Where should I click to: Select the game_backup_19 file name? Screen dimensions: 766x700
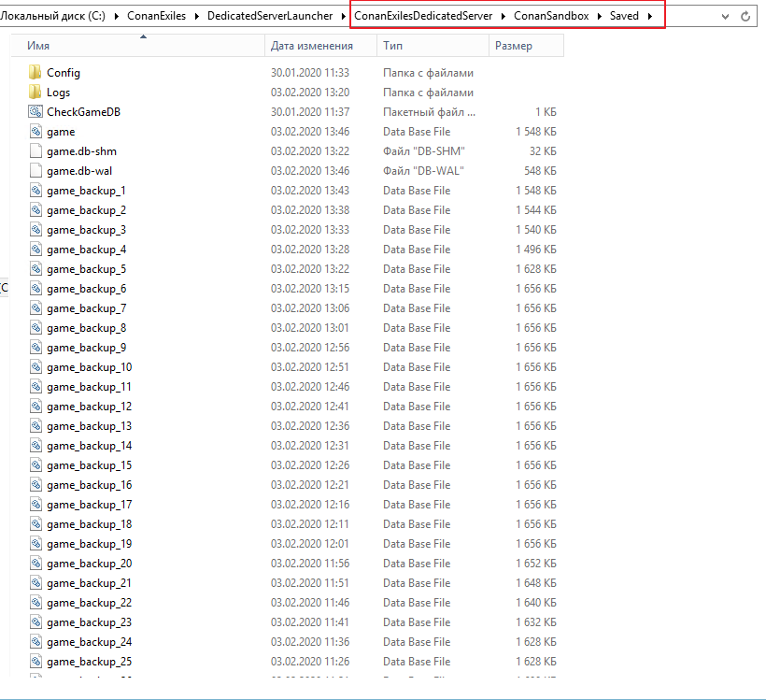tap(90, 544)
